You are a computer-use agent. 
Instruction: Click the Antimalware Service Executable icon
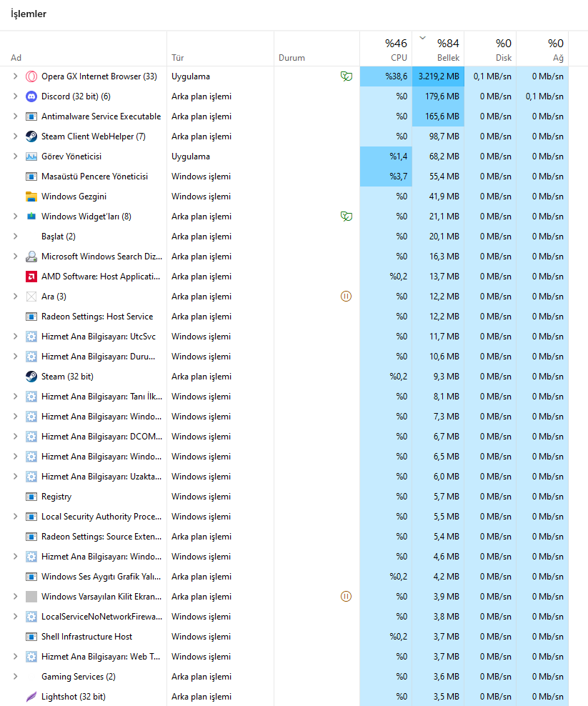point(31,116)
